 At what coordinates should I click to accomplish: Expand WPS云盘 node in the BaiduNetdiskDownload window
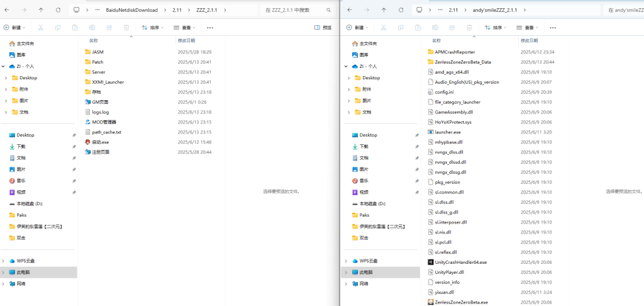point(5,261)
